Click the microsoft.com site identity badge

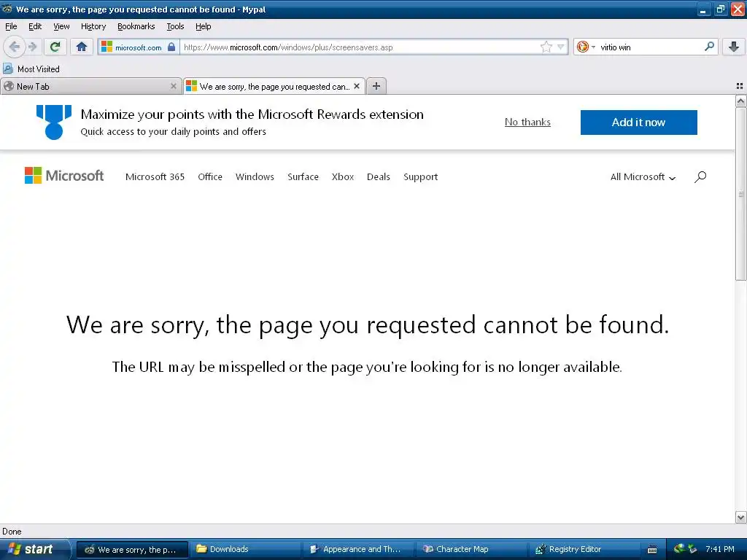pyautogui.click(x=139, y=47)
